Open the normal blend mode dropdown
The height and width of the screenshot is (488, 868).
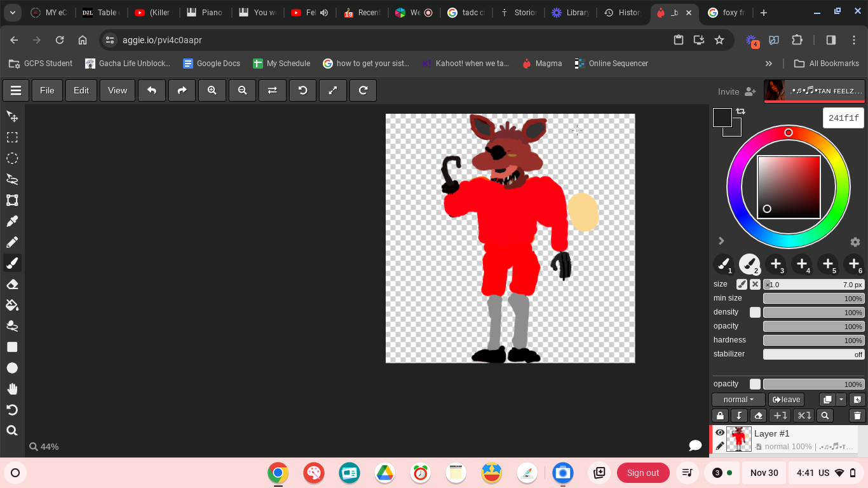(x=738, y=400)
